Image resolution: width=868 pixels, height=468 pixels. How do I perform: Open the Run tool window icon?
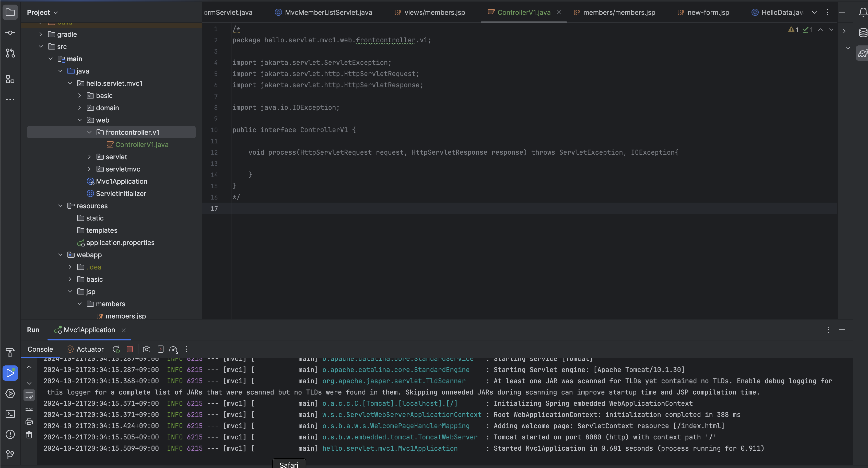click(10, 373)
